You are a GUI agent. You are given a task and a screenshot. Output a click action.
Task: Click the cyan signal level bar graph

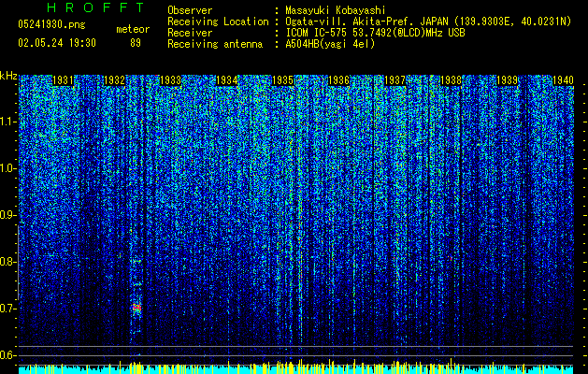(x=296, y=368)
